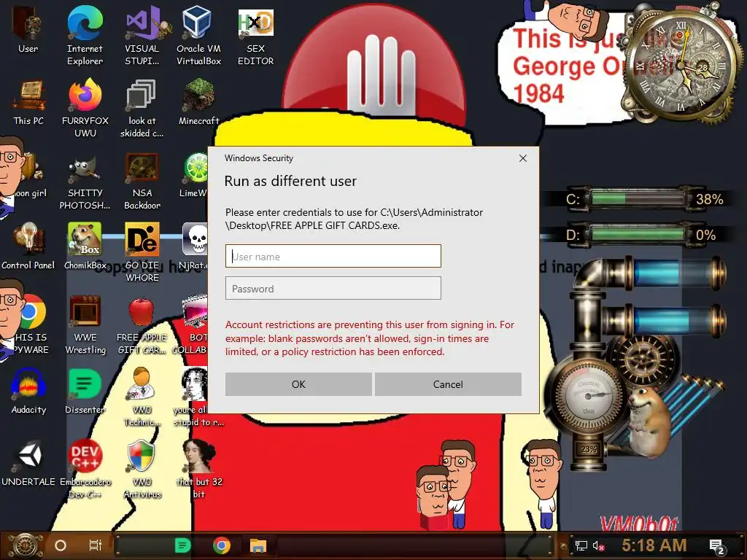The width and height of the screenshot is (747, 560).
Task: Click the Password input field
Action: point(333,288)
